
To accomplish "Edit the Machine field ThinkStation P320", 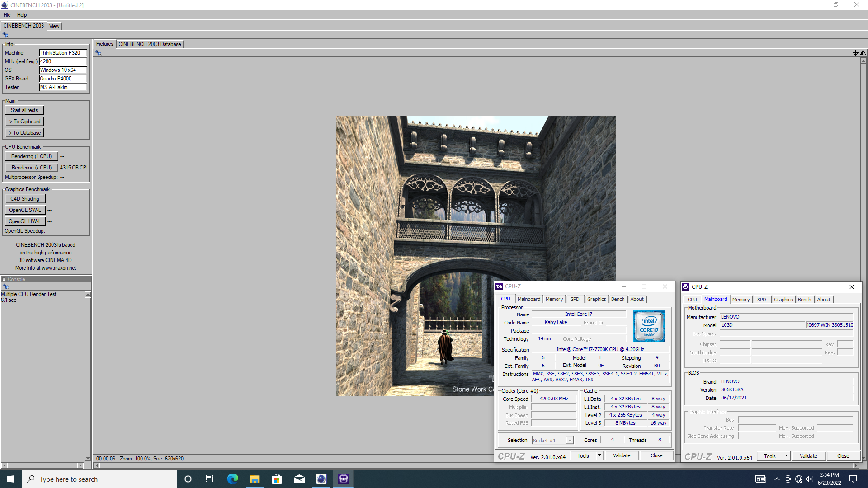I will [x=63, y=53].
